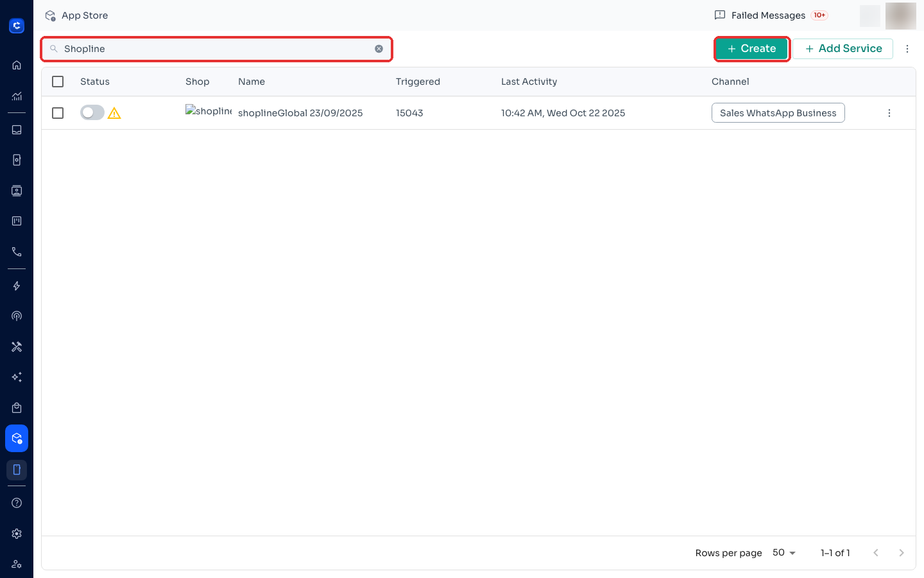Click the Create button
This screenshot has width=924, height=578.
[x=751, y=49]
